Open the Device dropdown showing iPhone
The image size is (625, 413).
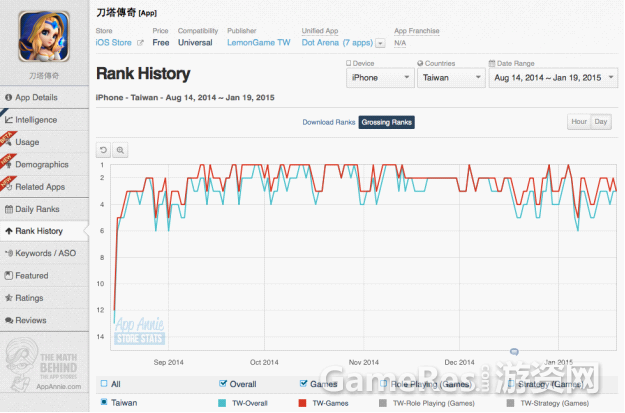(x=380, y=78)
